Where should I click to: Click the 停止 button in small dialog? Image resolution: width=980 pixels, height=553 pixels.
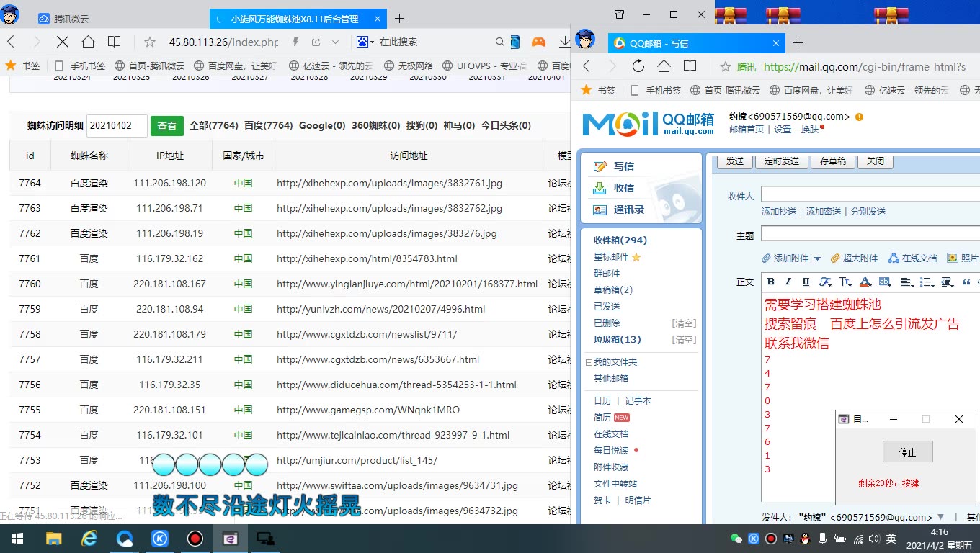coord(908,452)
